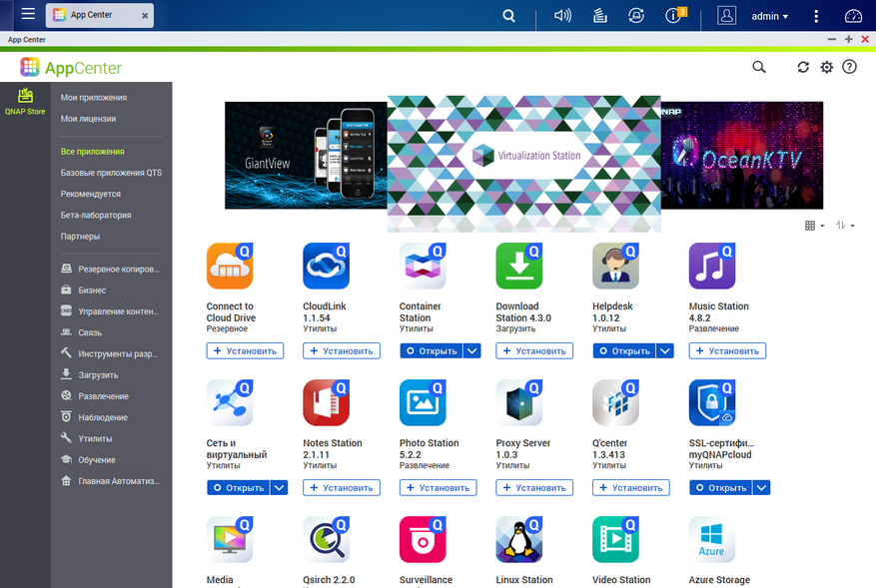Open Бизнес category

tap(83, 290)
